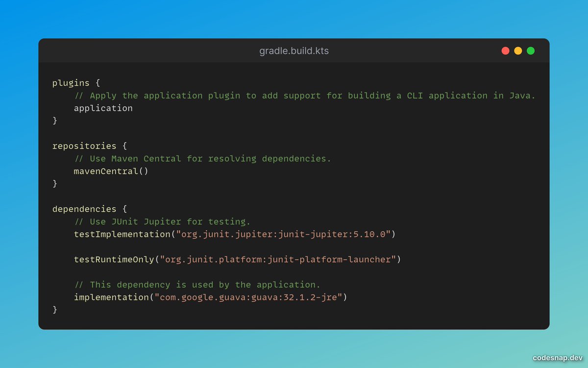
Task: Click the red close dot in title bar
Action: tap(505, 51)
